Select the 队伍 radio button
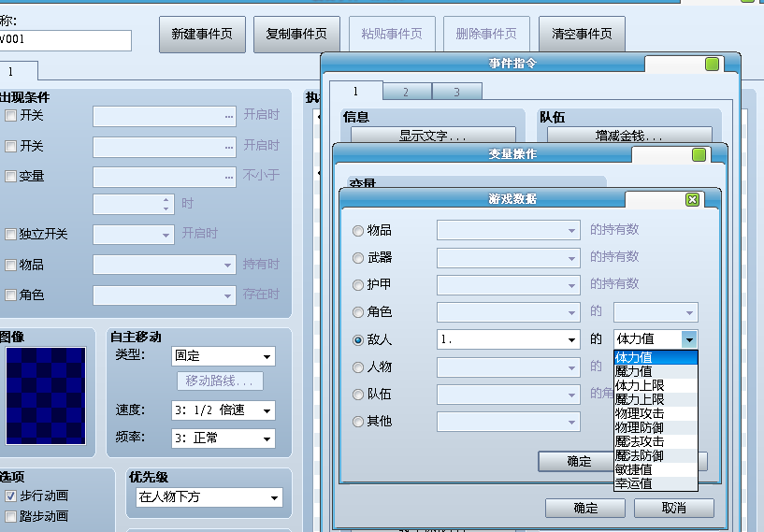 (x=358, y=395)
